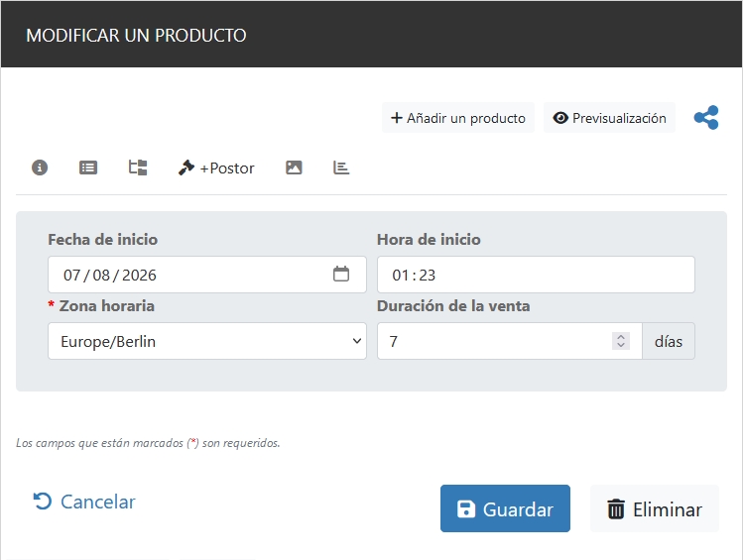Click the calendar icon in Fecha de inicio

(x=341, y=275)
